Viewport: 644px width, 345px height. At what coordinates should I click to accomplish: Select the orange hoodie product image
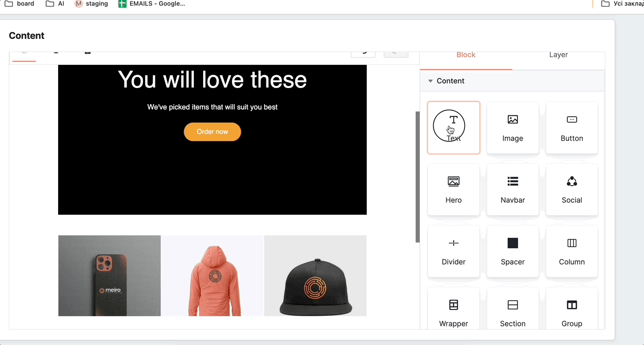point(212,275)
